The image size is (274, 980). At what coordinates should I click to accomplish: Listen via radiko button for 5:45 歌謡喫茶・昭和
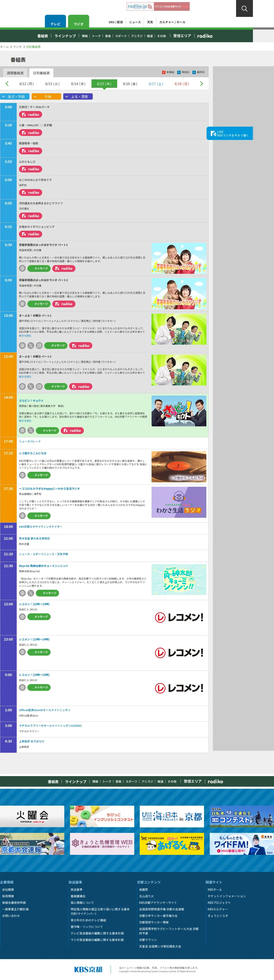[x=30, y=151]
